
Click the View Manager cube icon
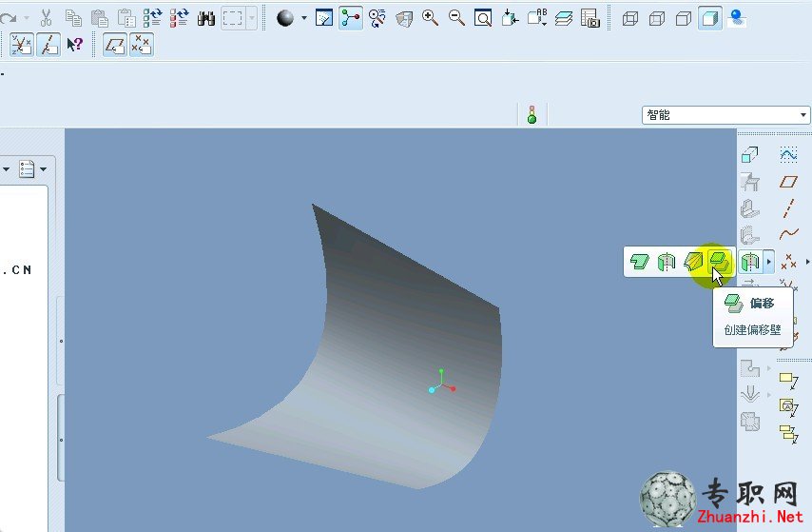click(404, 19)
